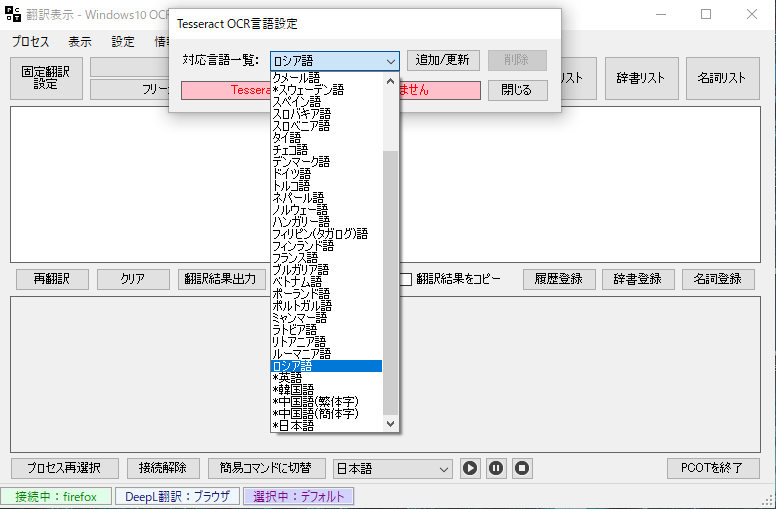Select スペイン語 from the list
Viewport: 776px width, 509px height.
tap(327, 102)
